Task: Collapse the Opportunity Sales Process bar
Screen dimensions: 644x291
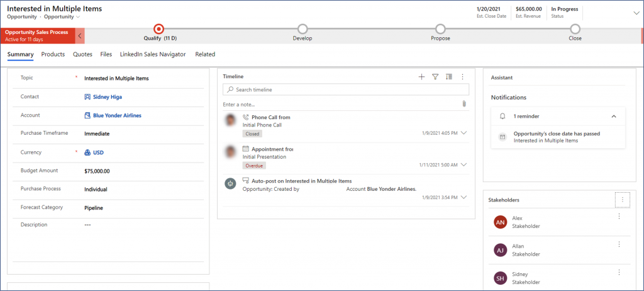Action: pyautogui.click(x=80, y=36)
